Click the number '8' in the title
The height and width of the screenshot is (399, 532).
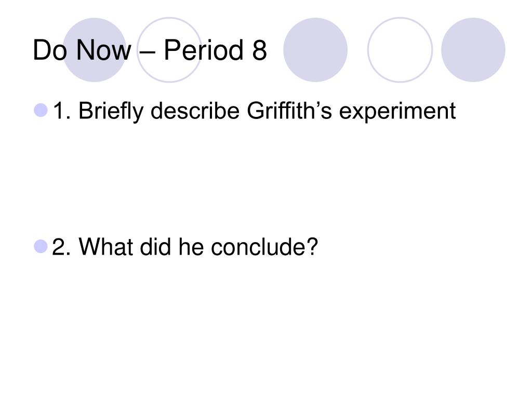259,50
